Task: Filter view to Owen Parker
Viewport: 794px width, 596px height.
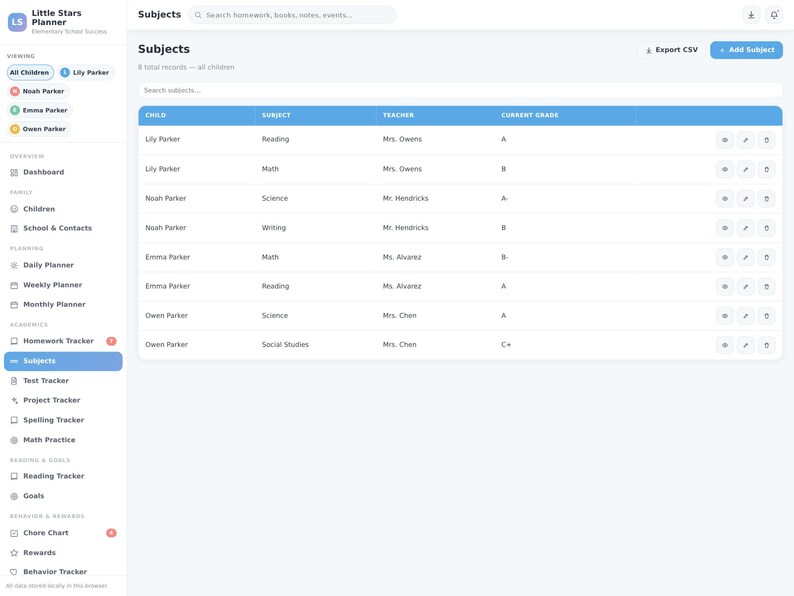Action: 39,129
